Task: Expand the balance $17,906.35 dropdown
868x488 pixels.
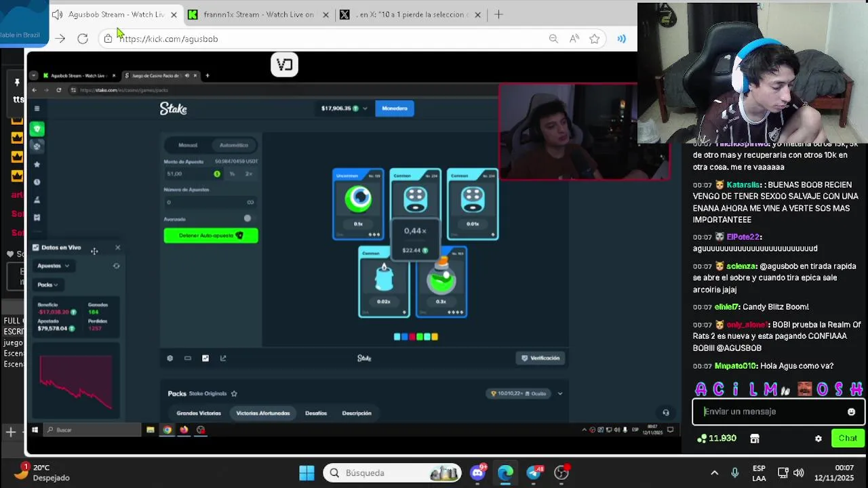Action: point(365,108)
